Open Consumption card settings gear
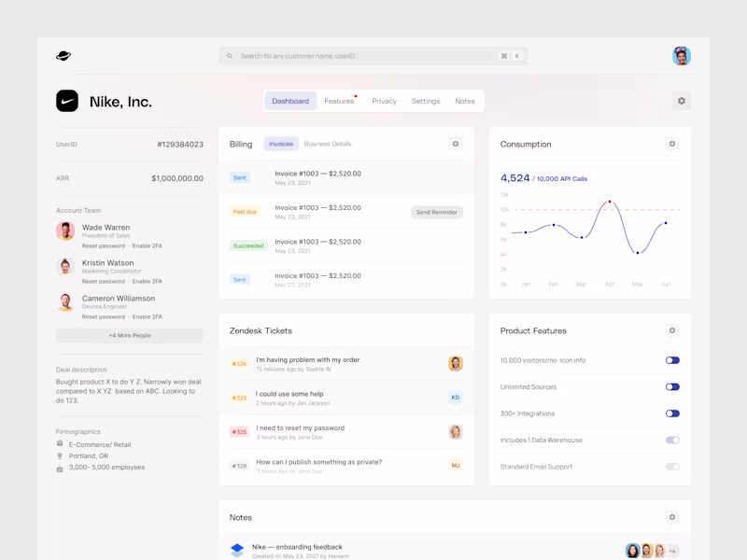Image resolution: width=747 pixels, height=560 pixels. [x=671, y=144]
